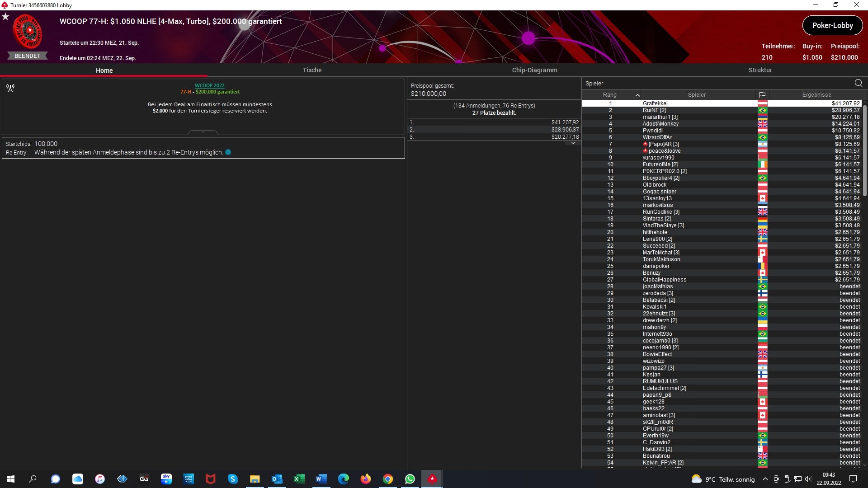Click the favorite star icon beside the tournament logo
The height and width of the screenshot is (488, 868).
tap(5, 17)
